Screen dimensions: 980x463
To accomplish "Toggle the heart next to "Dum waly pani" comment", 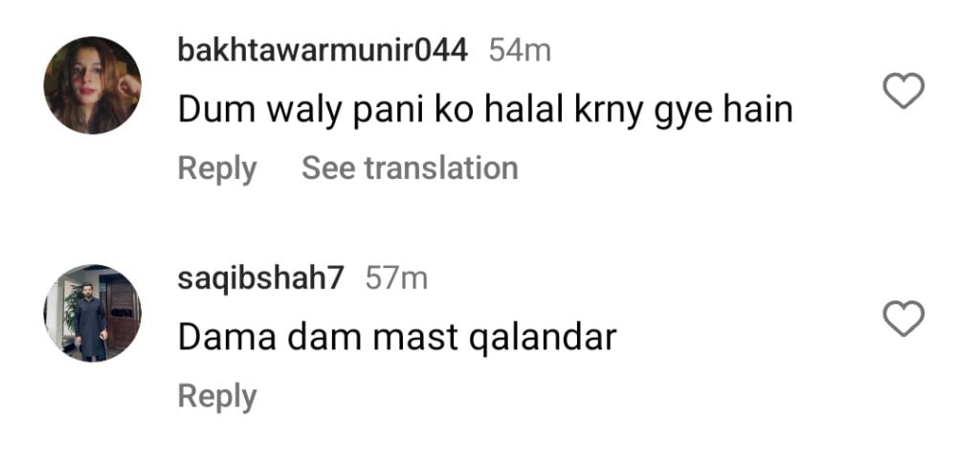I will point(903,91).
